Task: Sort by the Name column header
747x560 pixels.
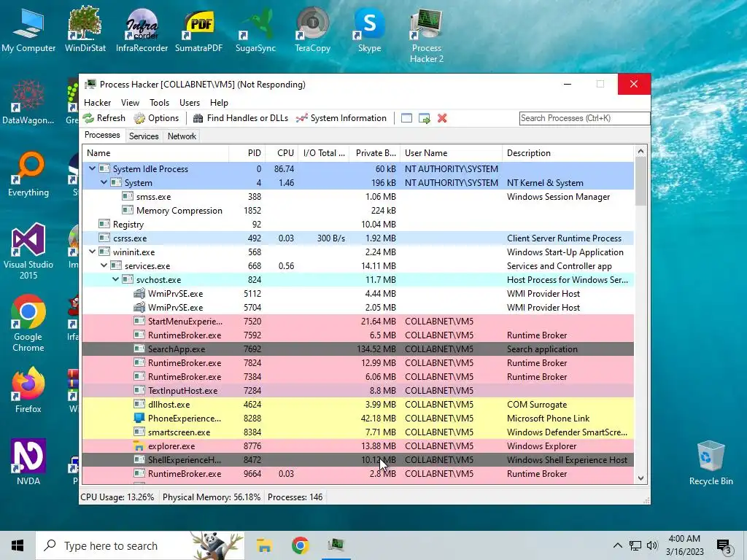Action: 156,153
